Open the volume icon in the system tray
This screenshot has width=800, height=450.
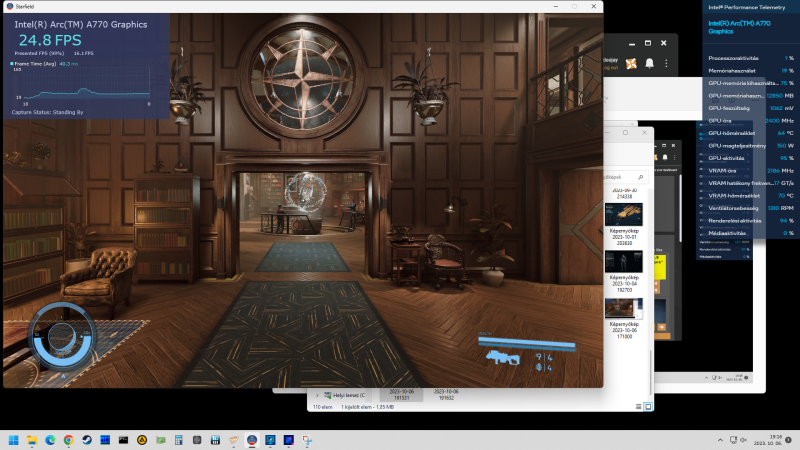click(x=743, y=440)
